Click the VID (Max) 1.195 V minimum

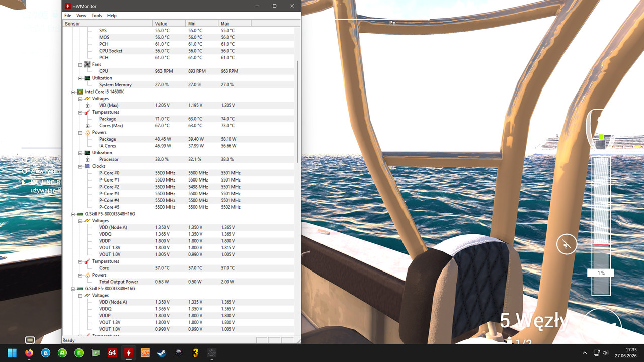[x=195, y=105]
